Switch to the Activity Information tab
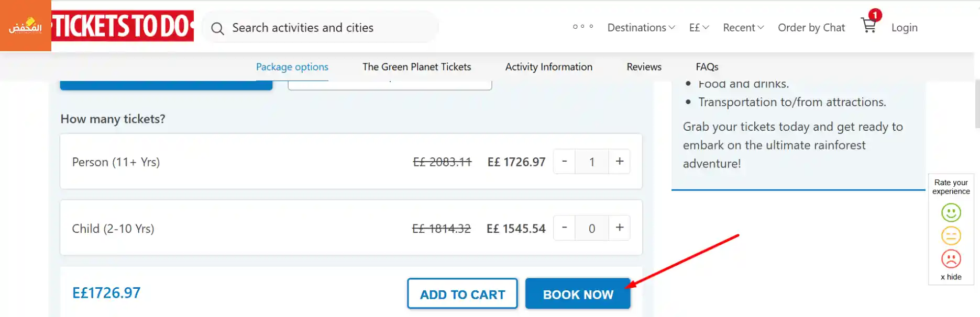 (548, 67)
